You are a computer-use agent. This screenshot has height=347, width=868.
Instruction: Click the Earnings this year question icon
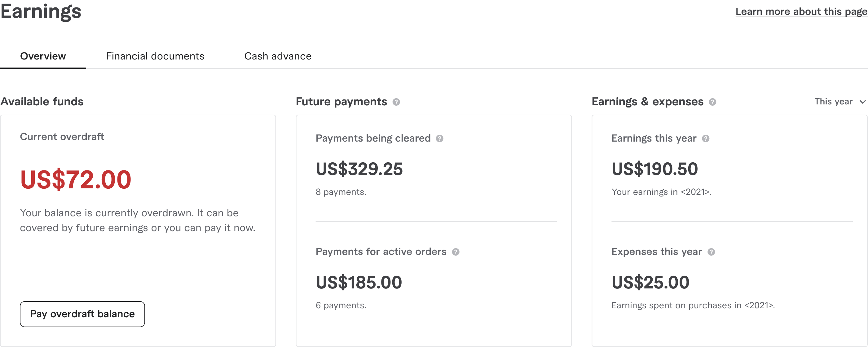point(706,138)
